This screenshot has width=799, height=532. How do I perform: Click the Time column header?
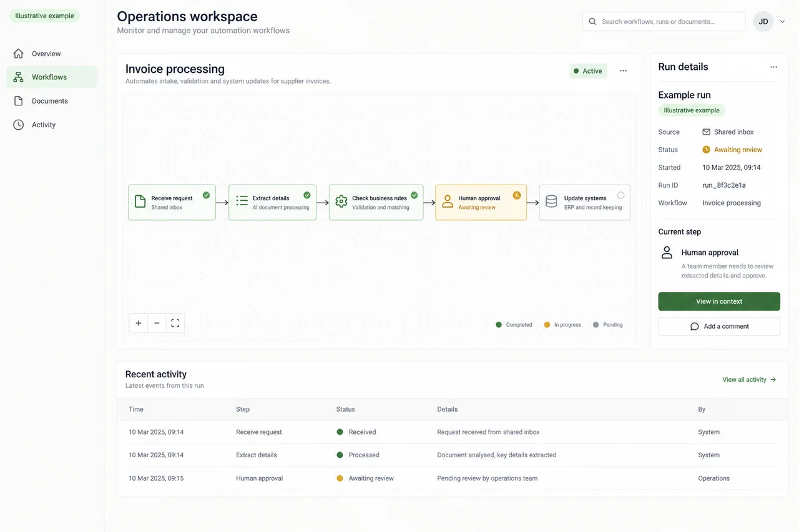point(136,410)
